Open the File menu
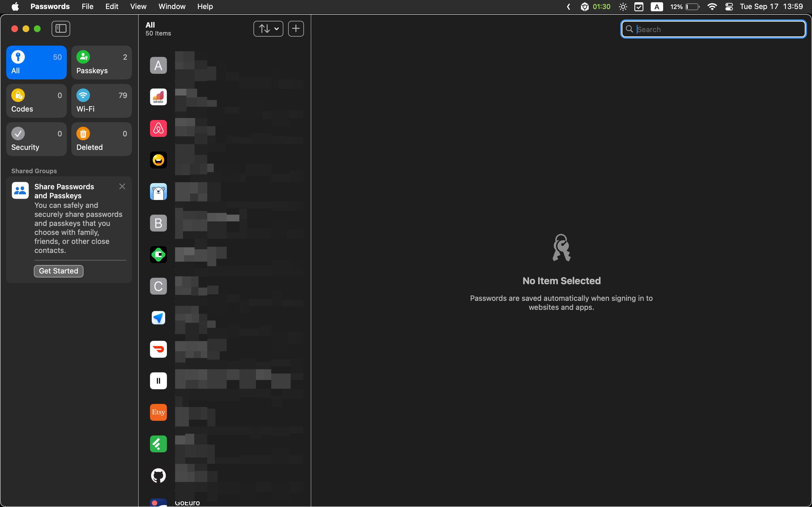This screenshot has height=507, width=812. (x=87, y=6)
